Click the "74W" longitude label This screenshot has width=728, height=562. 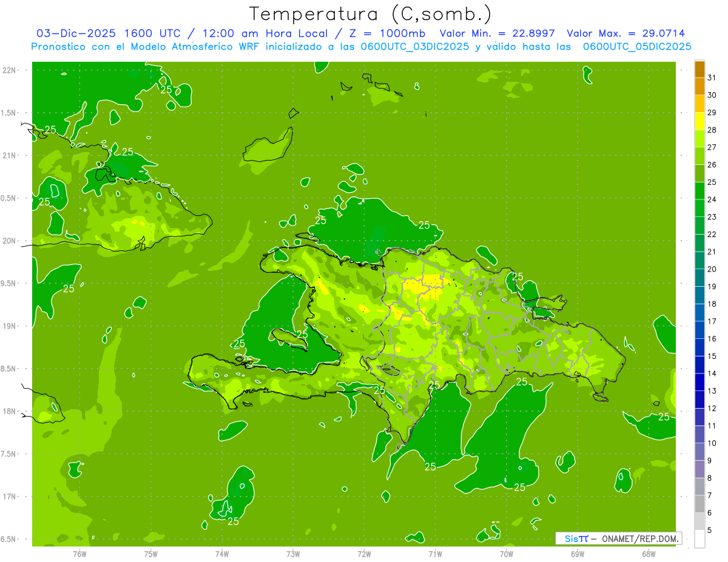(222, 554)
